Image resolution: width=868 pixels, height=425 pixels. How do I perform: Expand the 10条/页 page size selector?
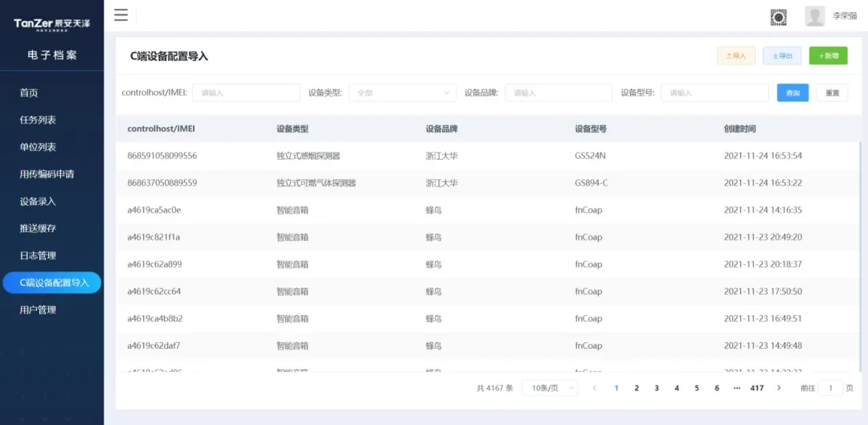pyautogui.click(x=550, y=388)
